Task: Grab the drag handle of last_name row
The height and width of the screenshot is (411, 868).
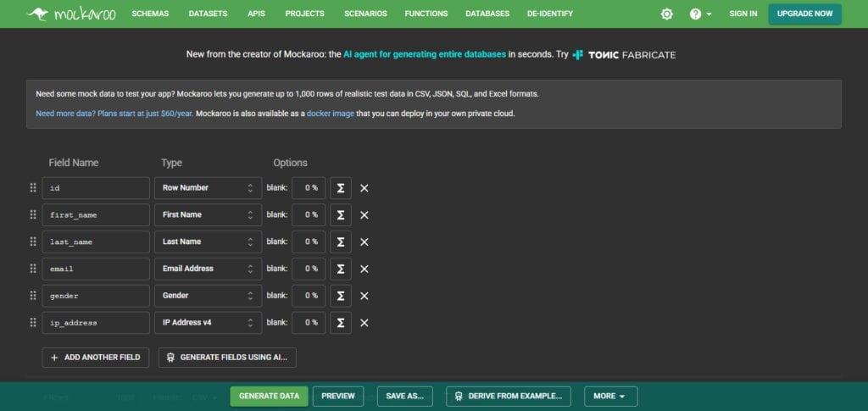Action: pyautogui.click(x=33, y=242)
